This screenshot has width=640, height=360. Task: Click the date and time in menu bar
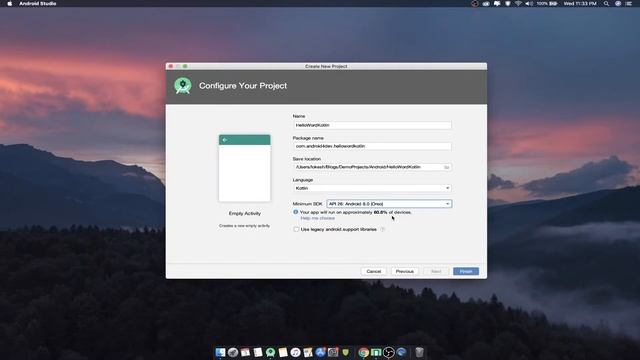580,3
